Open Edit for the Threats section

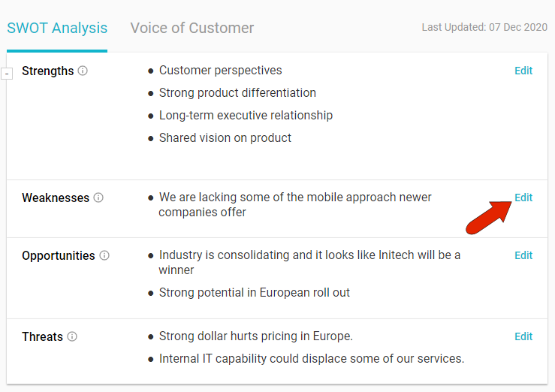point(523,336)
